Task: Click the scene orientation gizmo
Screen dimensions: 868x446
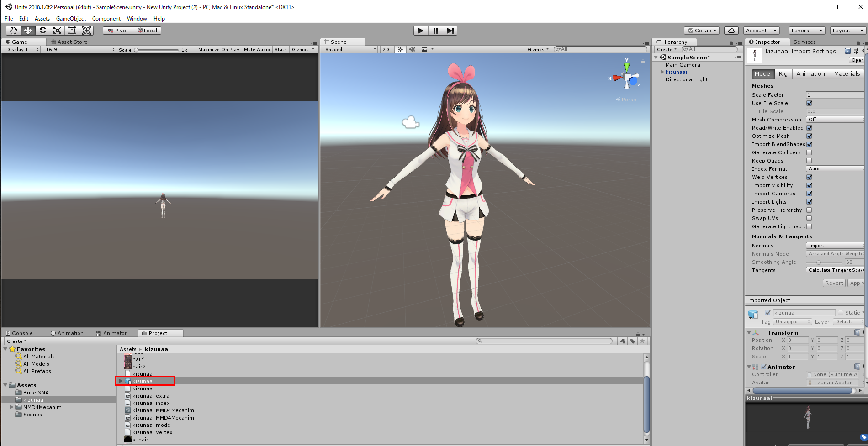Action: 626,78
